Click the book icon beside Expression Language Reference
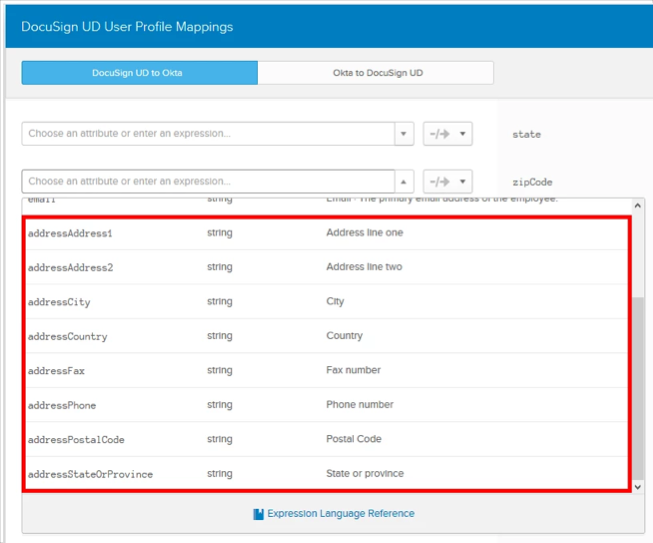The width and height of the screenshot is (653, 543). (x=258, y=514)
